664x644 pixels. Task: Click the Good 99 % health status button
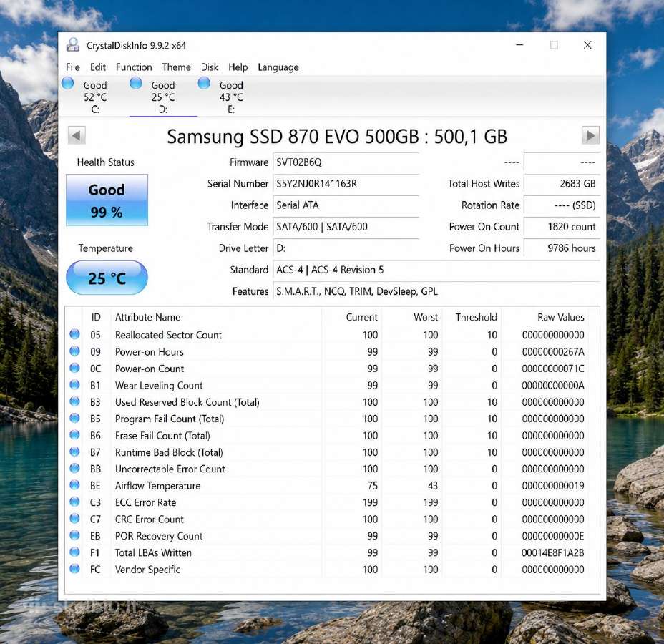tap(107, 200)
